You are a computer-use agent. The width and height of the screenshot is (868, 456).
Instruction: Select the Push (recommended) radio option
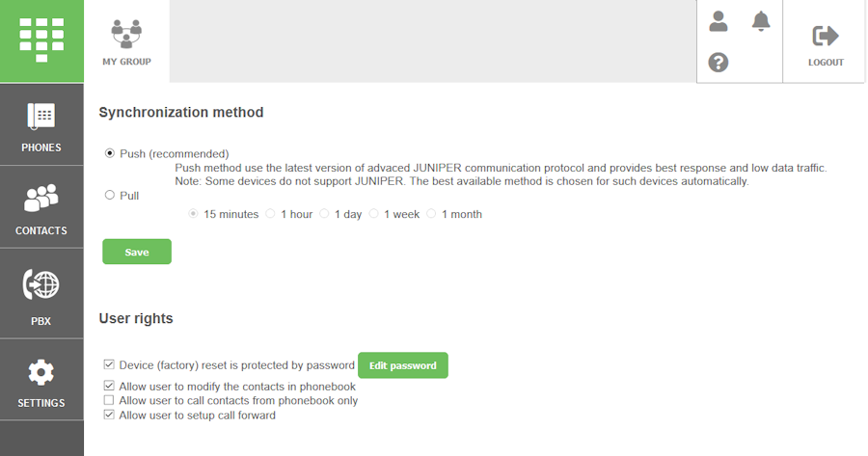click(110, 153)
